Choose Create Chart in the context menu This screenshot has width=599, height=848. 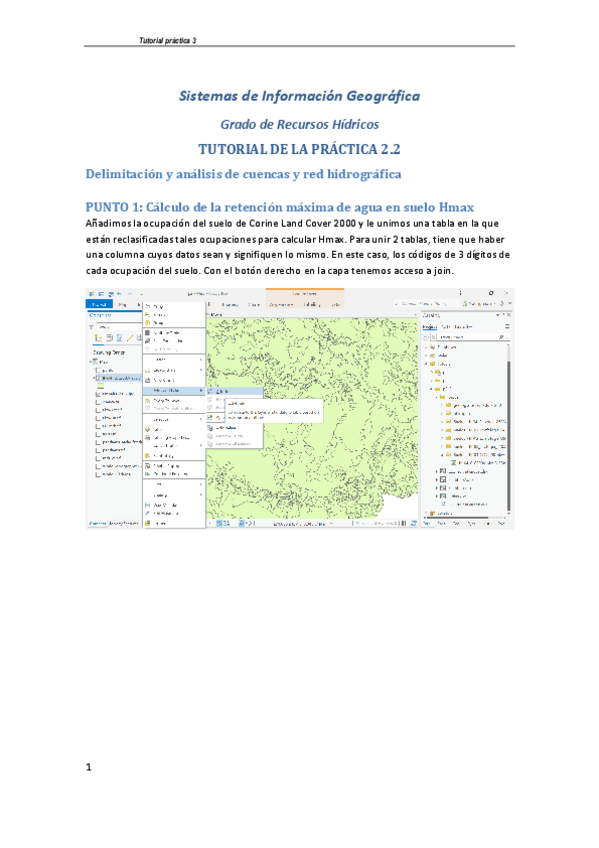[174, 370]
